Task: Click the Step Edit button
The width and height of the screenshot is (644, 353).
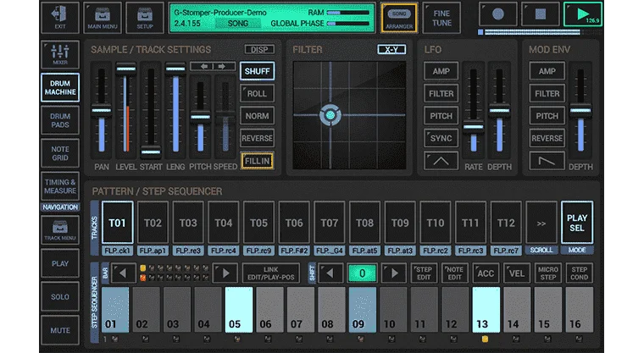Action: pyautogui.click(x=424, y=273)
